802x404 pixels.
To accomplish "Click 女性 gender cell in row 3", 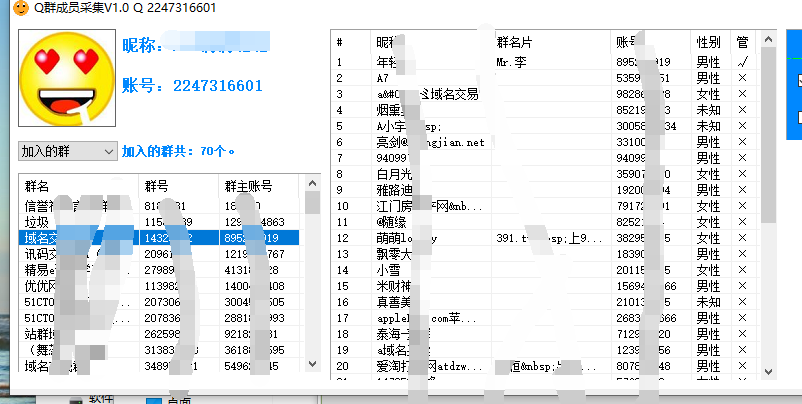I will coord(708,94).
